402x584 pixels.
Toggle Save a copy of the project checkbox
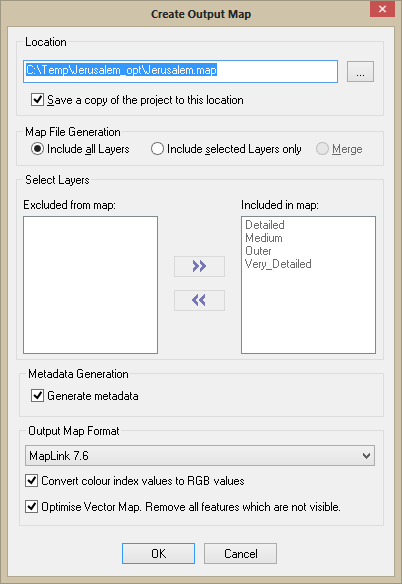37,100
